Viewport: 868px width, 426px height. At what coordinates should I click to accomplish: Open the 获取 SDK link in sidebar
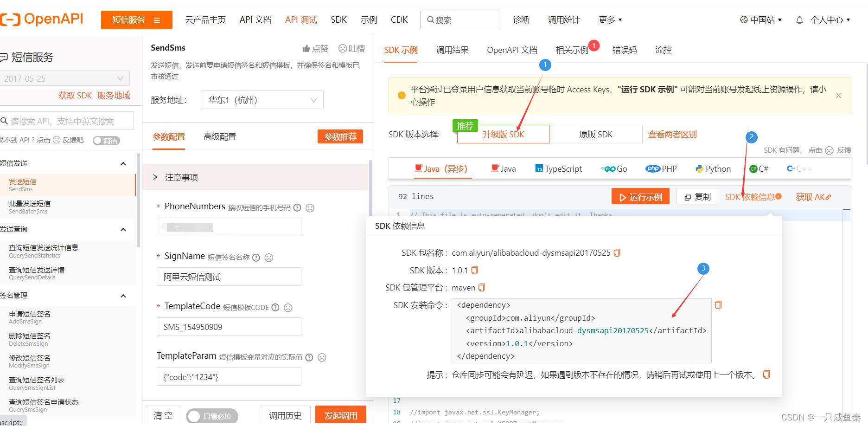pos(75,95)
